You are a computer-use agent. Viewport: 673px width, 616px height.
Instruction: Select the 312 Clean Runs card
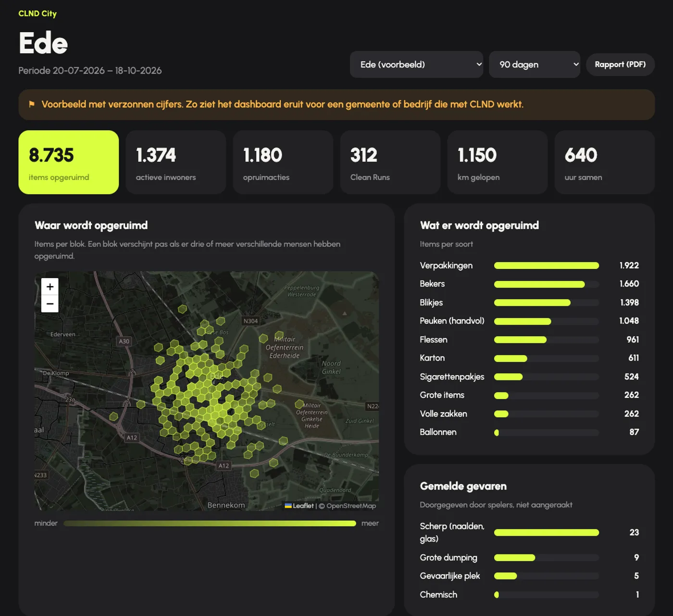[390, 162]
